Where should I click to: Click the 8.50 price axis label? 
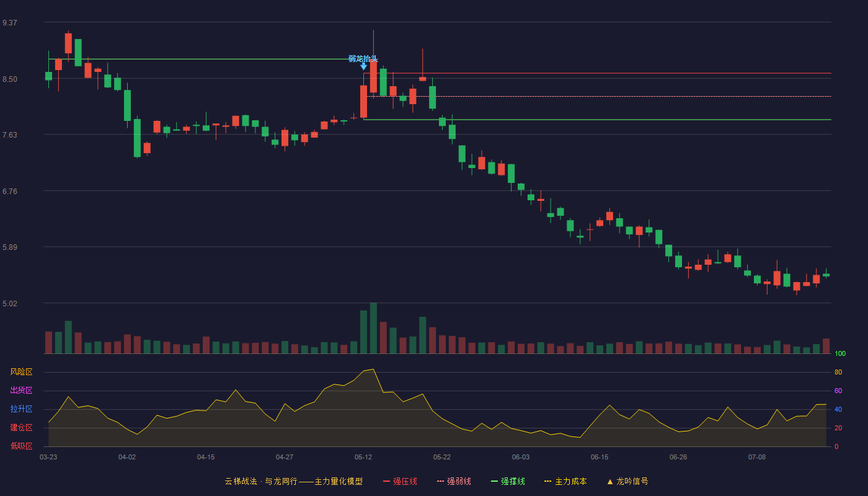pyautogui.click(x=10, y=79)
